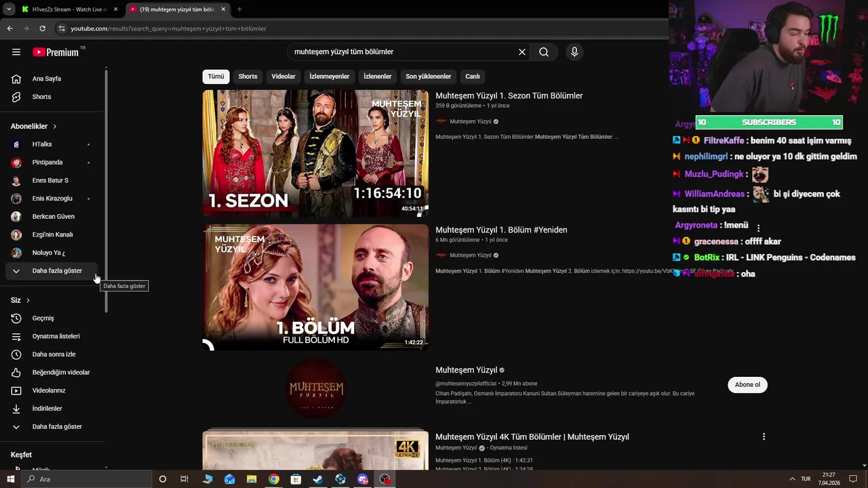Select the Tümü filter chip
Image resolution: width=868 pixels, height=488 pixels.
coord(216,77)
